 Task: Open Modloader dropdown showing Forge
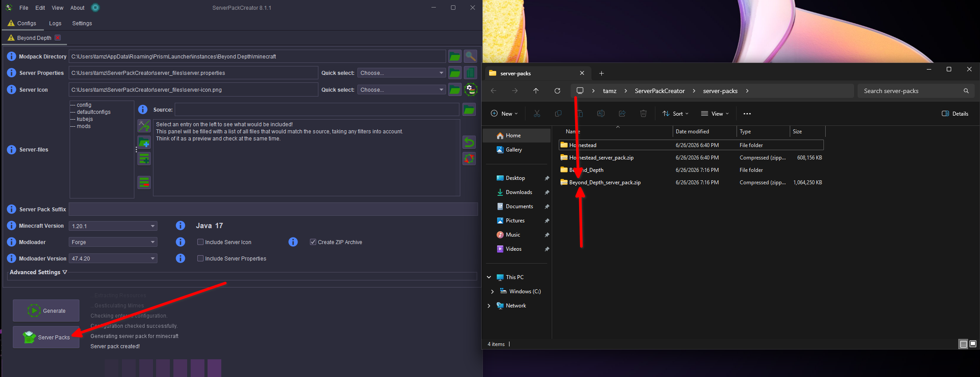click(113, 242)
